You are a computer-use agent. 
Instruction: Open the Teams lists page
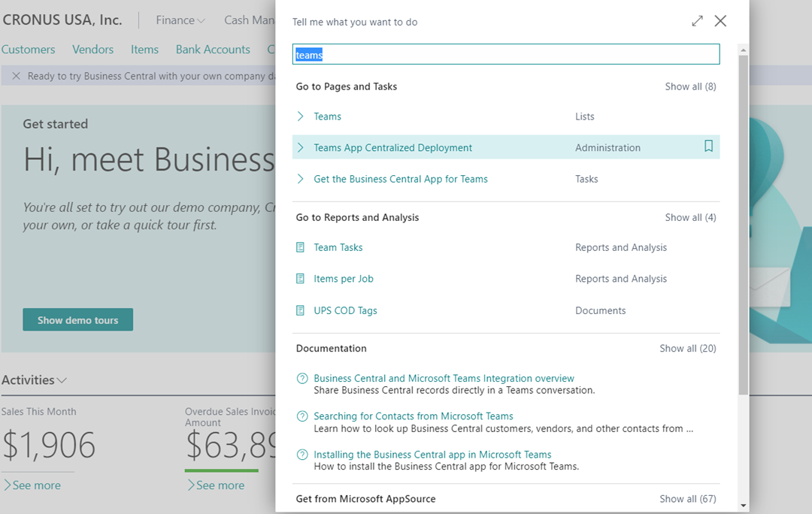pyautogui.click(x=327, y=116)
